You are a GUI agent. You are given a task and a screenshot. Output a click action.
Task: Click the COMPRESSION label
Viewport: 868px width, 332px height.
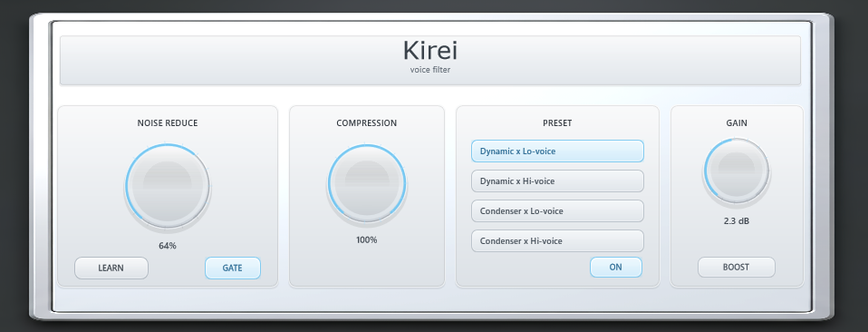click(x=366, y=123)
